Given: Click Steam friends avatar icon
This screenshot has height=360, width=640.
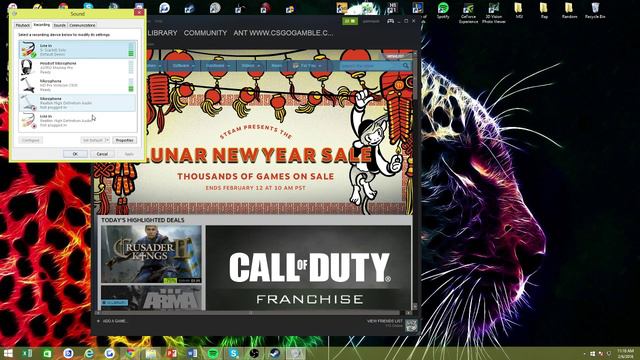Looking at the screenshot, I should (x=411, y=325).
